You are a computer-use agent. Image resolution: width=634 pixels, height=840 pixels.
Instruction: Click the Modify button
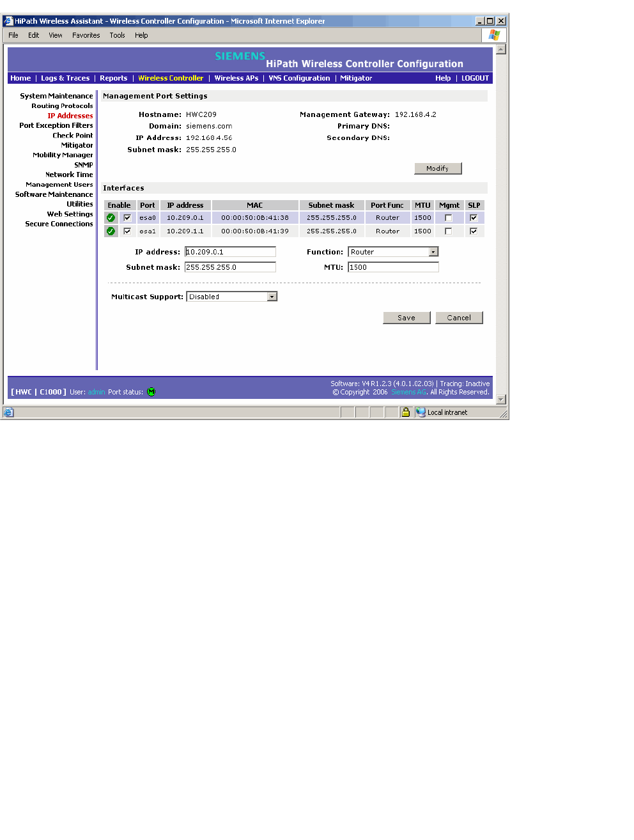438,168
